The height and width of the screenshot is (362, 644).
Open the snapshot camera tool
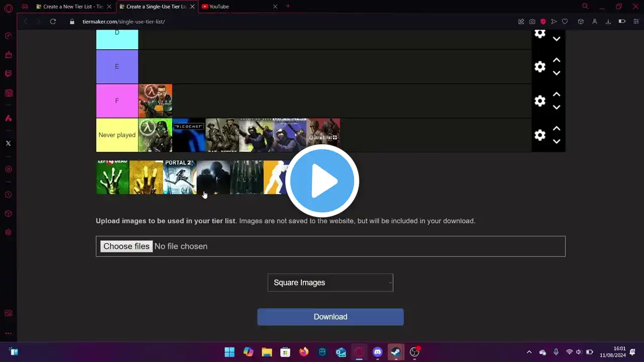pyautogui.click(x=532, y=22)
